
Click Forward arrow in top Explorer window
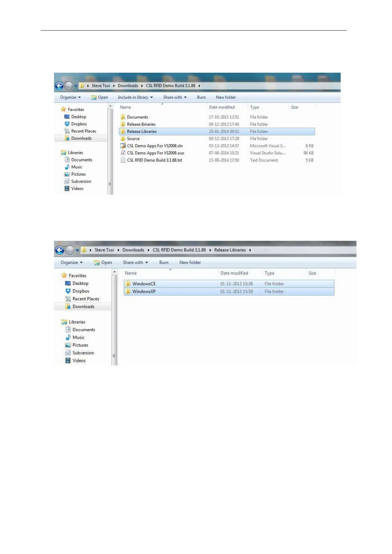[69, 86]
